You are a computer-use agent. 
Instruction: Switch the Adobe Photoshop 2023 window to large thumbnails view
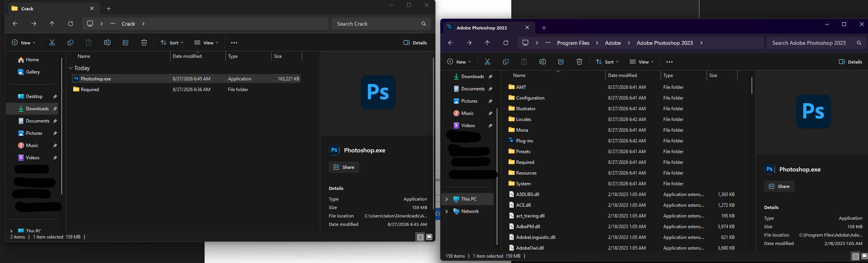(864, 256)
